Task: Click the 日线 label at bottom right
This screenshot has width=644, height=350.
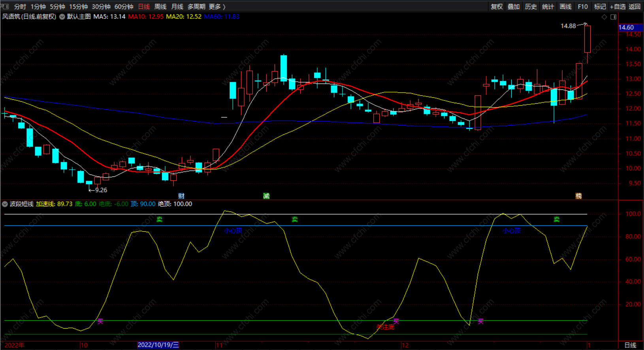Action: click(630, 345)
